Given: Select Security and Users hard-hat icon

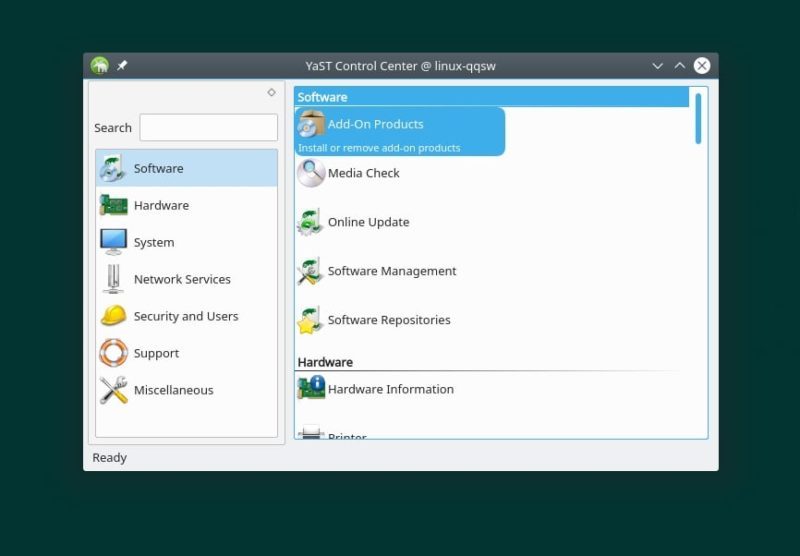Looking at the screenshot, I should click(113, 316).
